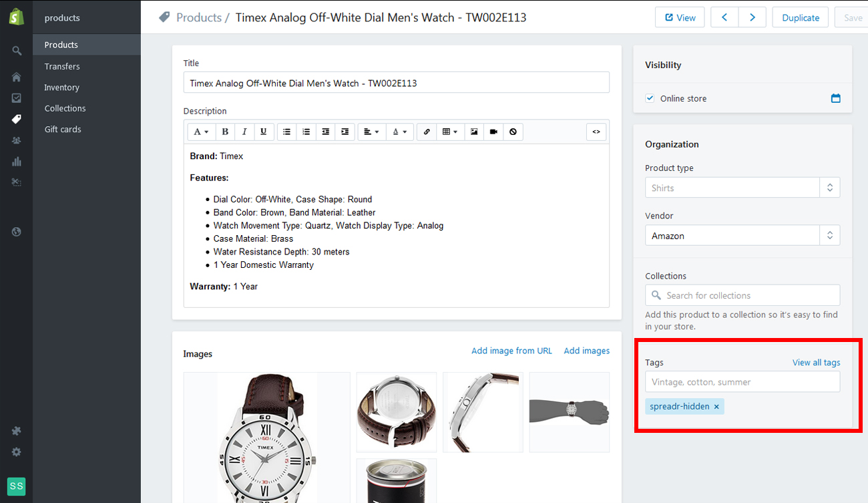Screen dimensions: 868x503
Task: Toggle bold formatting in description
Action: pos(225,132)
